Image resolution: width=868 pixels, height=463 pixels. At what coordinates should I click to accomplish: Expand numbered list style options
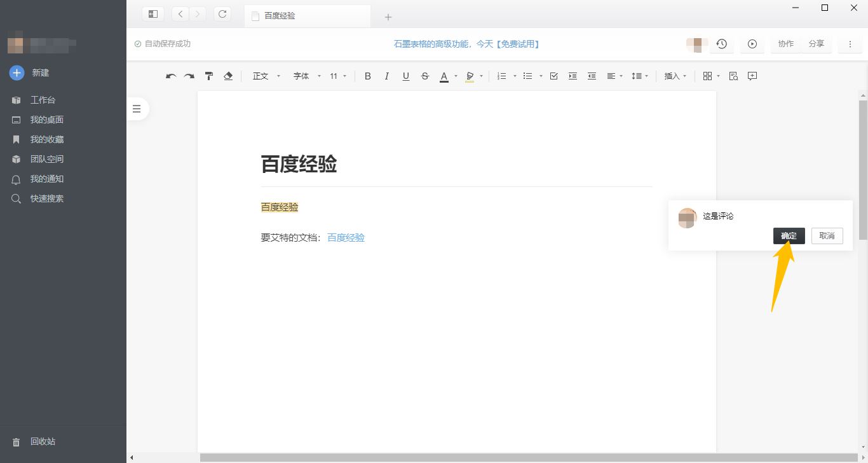[x=515, y=76]
